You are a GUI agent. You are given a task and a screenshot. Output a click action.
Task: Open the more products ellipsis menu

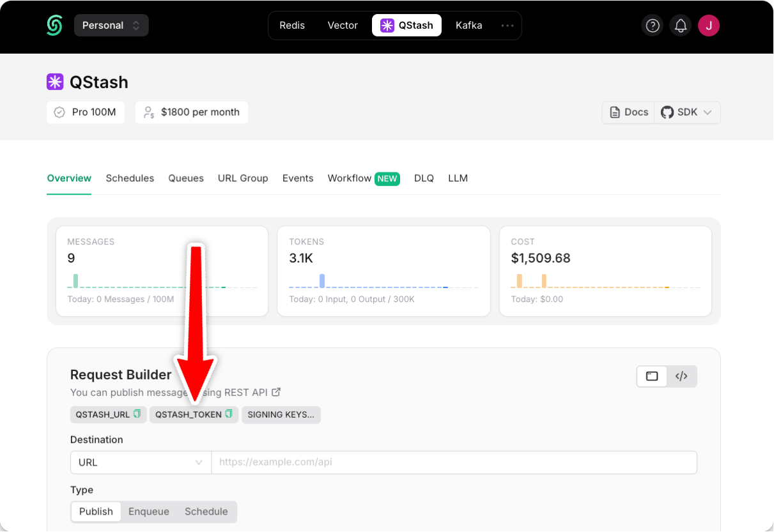pos(507,26)
